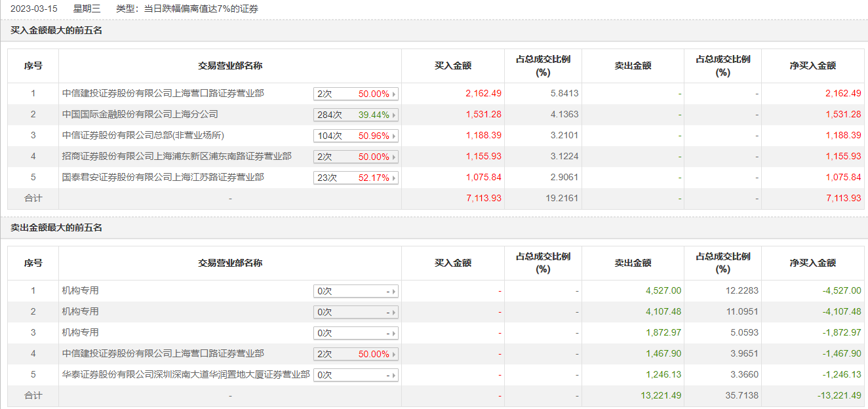868x409 pixels.
Task: Click 净买入金额 header in the sell table
Action: pos(813,263)
